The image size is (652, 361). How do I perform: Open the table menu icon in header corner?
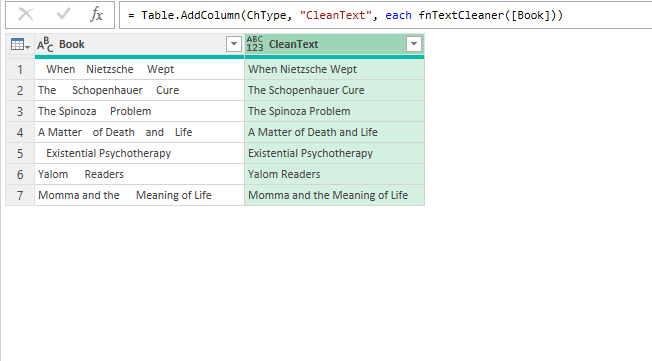(20, 44)
